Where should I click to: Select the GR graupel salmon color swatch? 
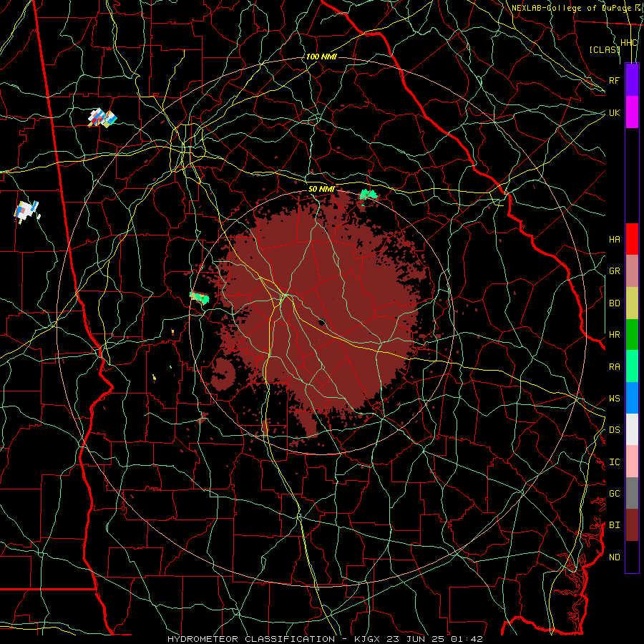(x=632, y=271)
